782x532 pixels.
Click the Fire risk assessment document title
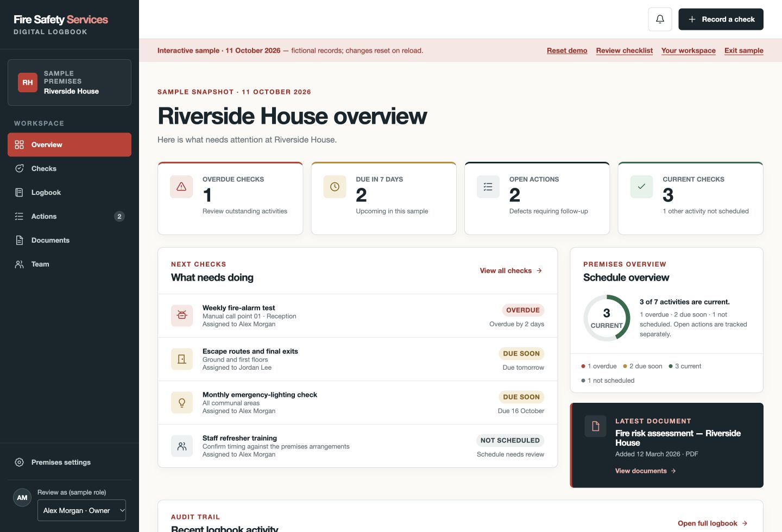[678, 438]
